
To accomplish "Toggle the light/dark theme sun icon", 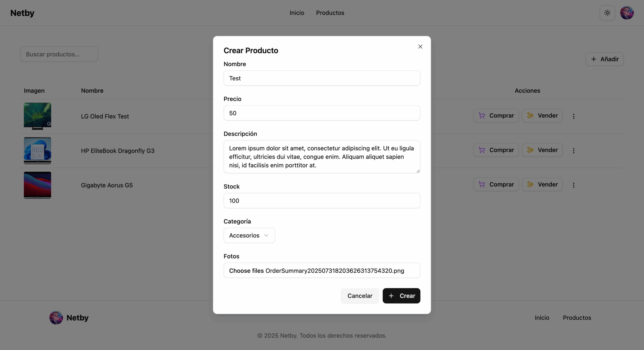I will click(607, 13).
